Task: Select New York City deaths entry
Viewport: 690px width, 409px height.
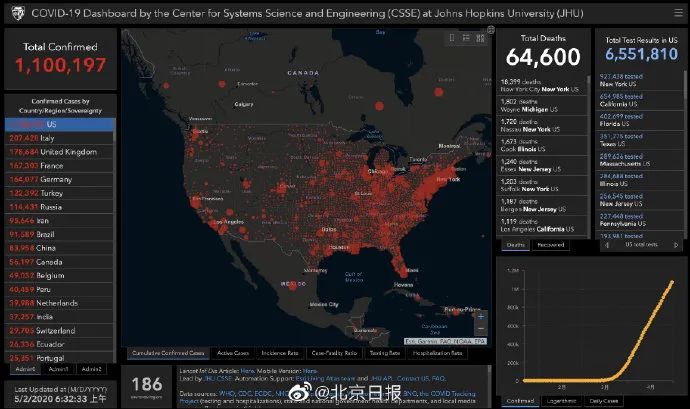Action: (542, 85)
